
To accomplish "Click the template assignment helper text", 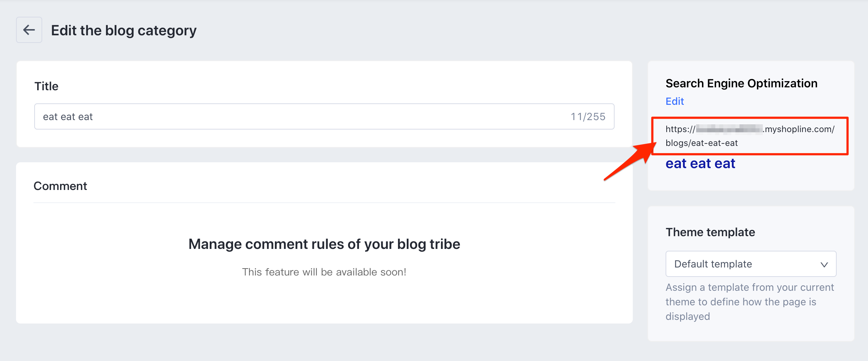I will coord(749,302).
